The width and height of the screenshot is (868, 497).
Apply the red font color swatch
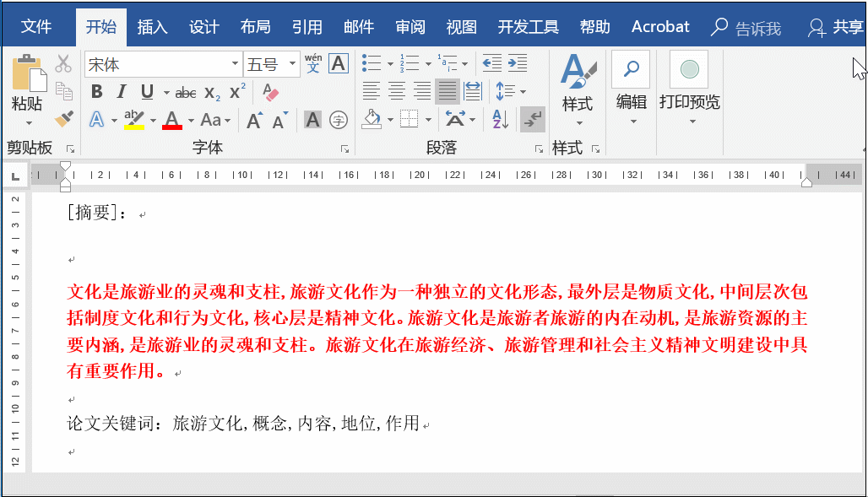[x=171, y=119]
